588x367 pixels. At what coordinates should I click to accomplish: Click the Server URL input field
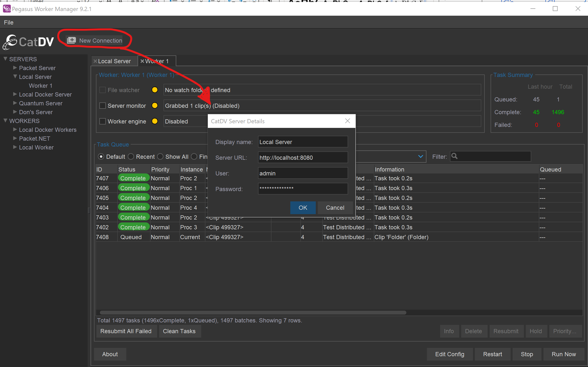303,158
